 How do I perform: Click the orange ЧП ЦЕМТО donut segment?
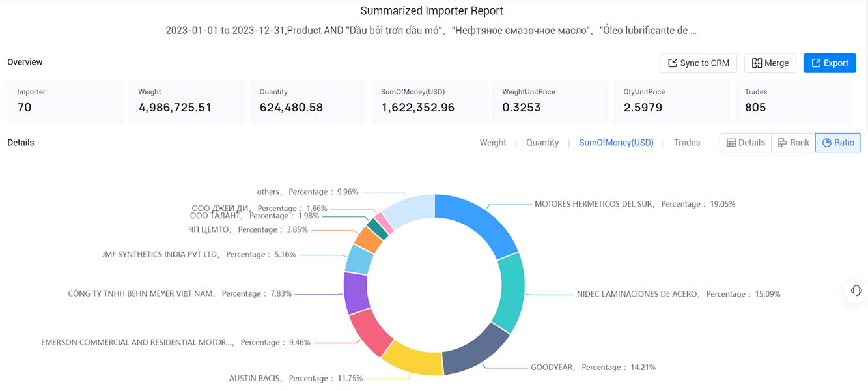coord(368,239)
